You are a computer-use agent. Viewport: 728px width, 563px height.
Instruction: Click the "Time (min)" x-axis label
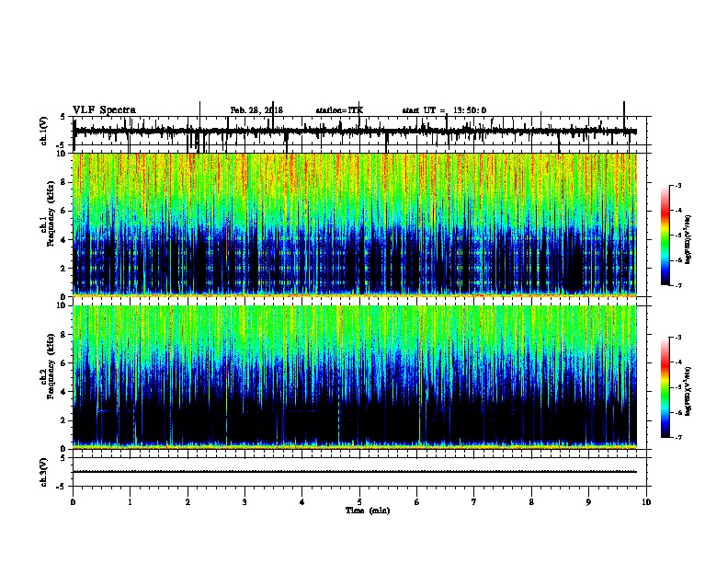click(x=368, y=511)
